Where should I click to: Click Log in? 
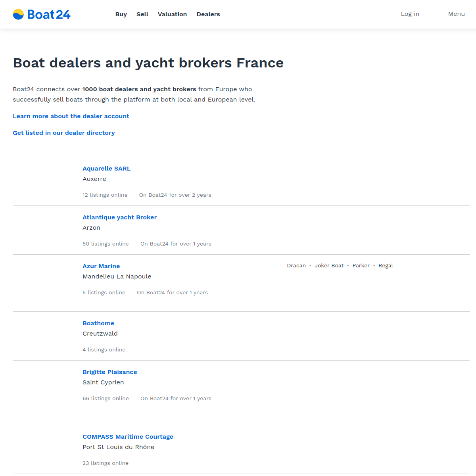click(x=410, y=14)
